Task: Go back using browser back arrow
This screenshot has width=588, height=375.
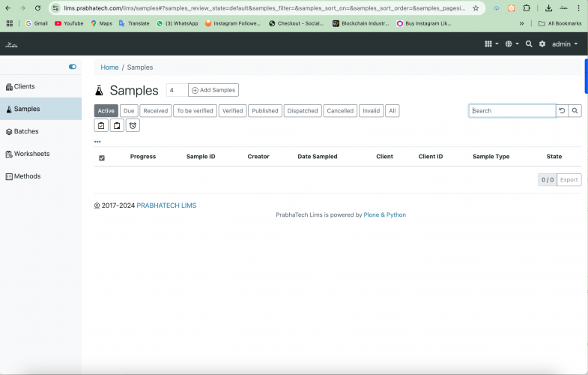Action: [8, 8]
